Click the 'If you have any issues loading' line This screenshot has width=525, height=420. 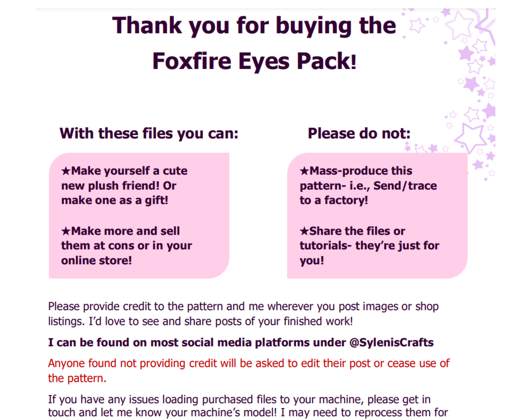pos(239,400)
